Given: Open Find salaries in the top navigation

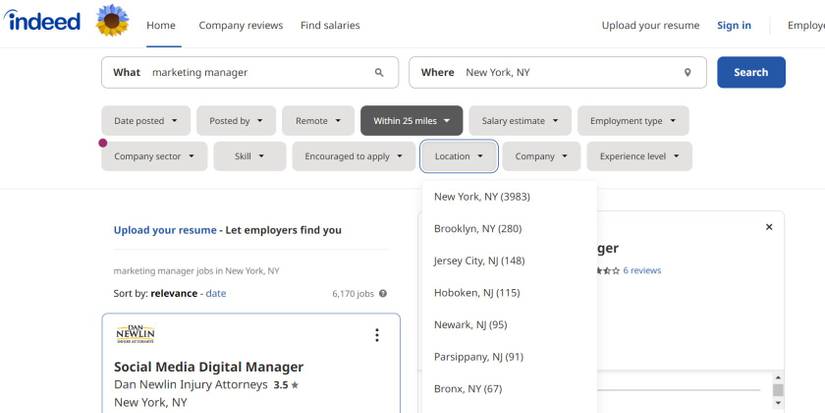Looking at the screenshot, I should coord(330,25).
